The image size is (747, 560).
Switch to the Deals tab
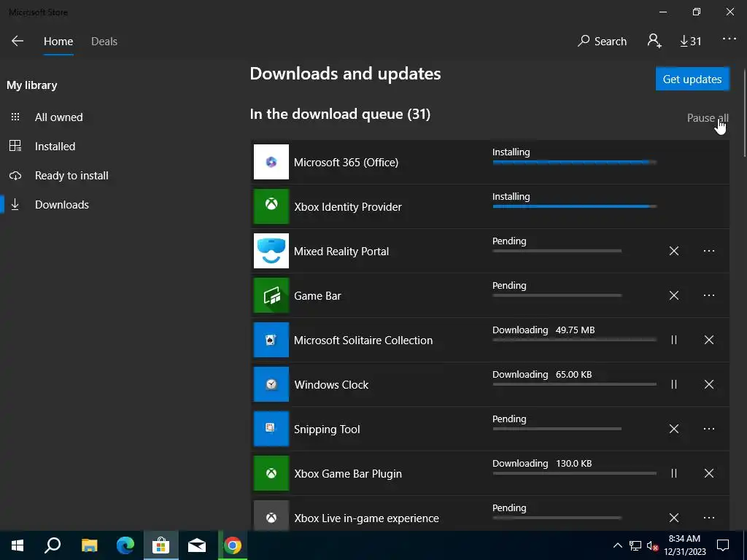(104, 41)
